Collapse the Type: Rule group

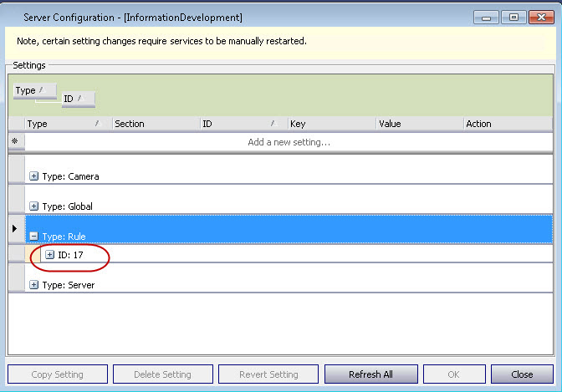click(34, 237)
